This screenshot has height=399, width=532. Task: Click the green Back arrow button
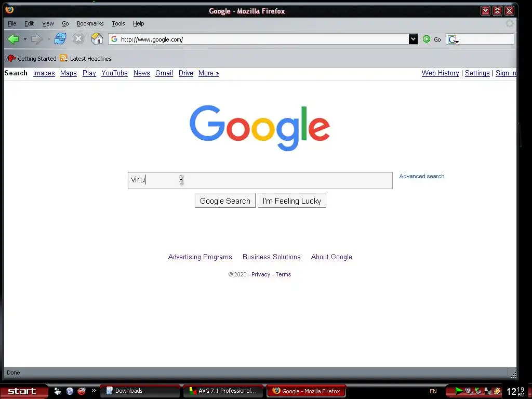point(13,39)
